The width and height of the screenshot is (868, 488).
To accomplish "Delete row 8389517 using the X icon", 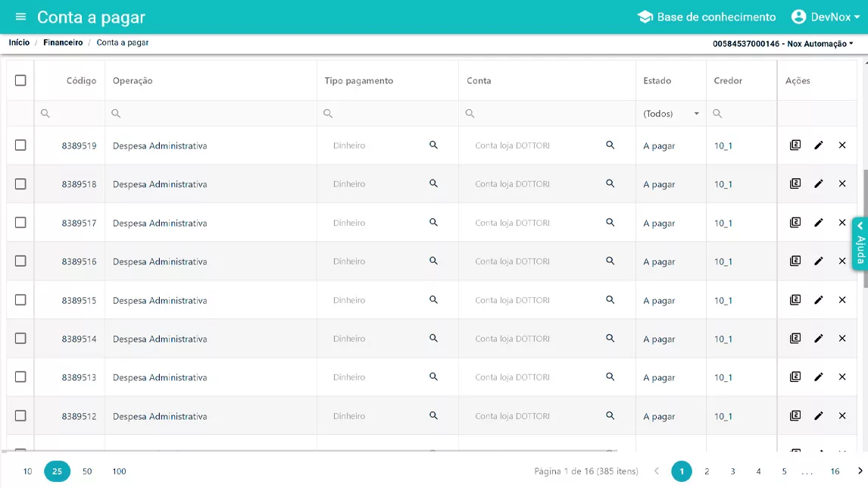I will click(x=842, y=223).
